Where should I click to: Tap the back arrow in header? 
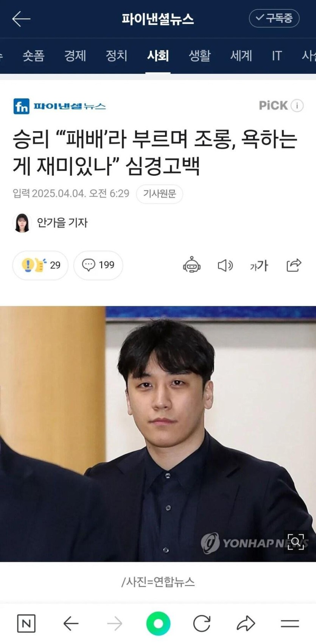click(x=21, y=19)
